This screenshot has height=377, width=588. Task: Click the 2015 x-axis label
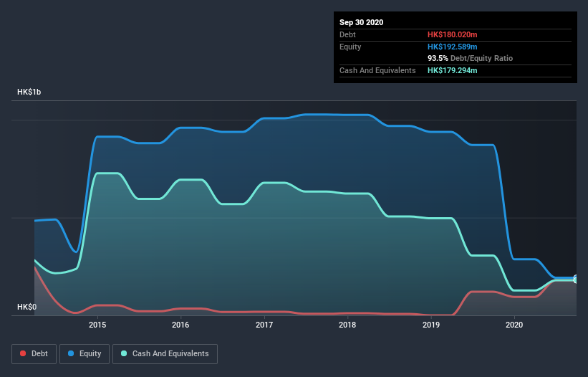[97, 325]
